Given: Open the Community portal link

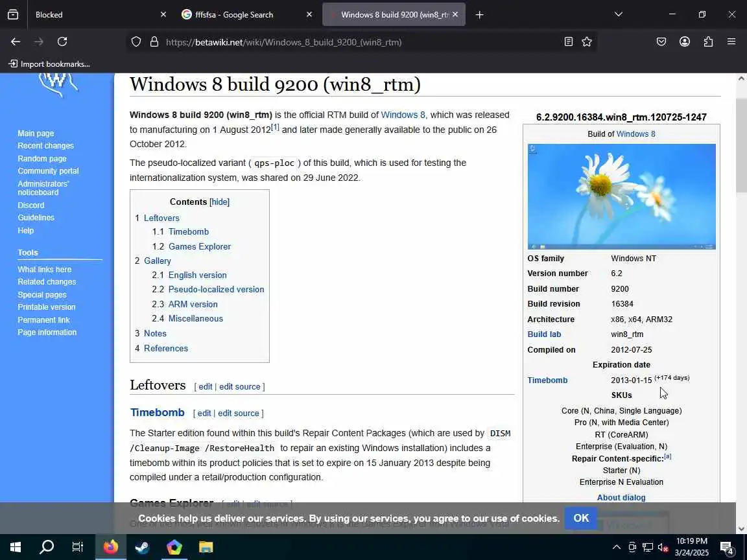Looking at the screenshot, I should 48,171.
